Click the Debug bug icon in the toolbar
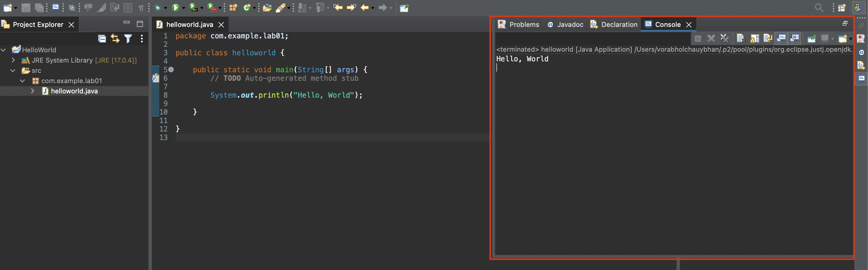868x270 pixels. 157,8
